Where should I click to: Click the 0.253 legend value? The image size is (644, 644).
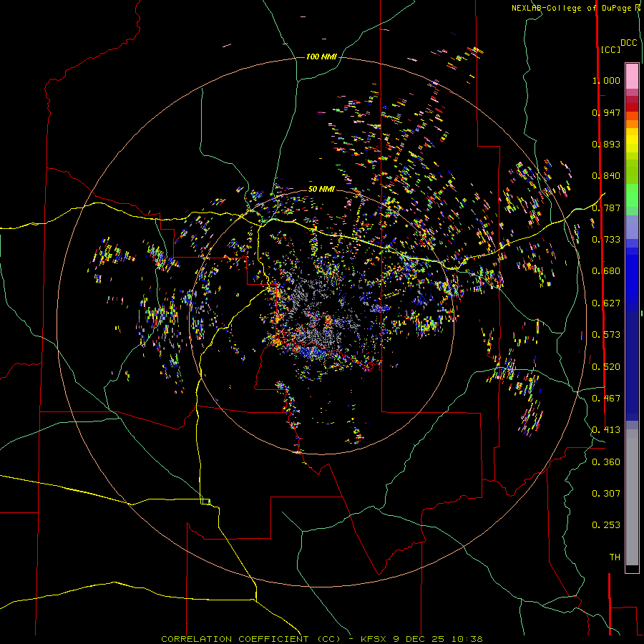(606, 525)
